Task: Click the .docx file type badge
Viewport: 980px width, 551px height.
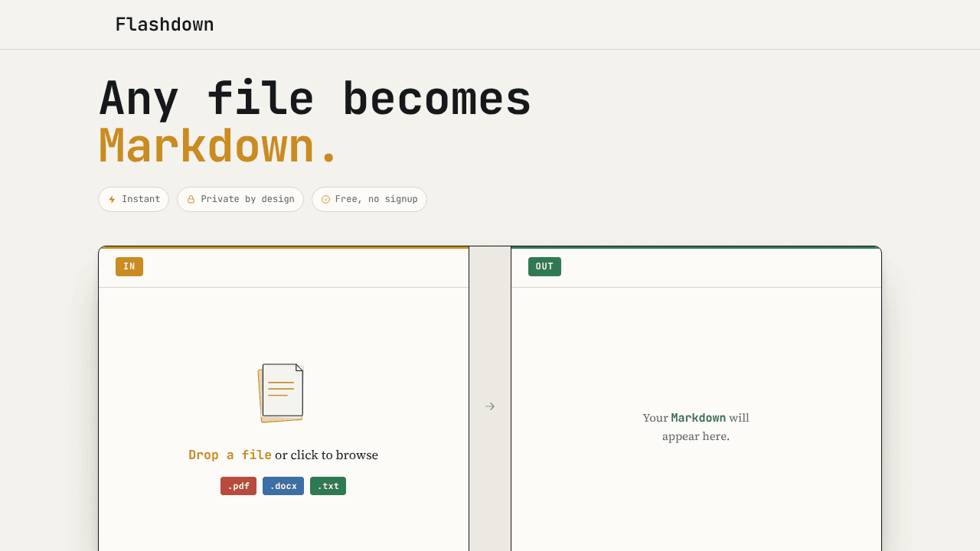Action: click(x=283, y=486)
